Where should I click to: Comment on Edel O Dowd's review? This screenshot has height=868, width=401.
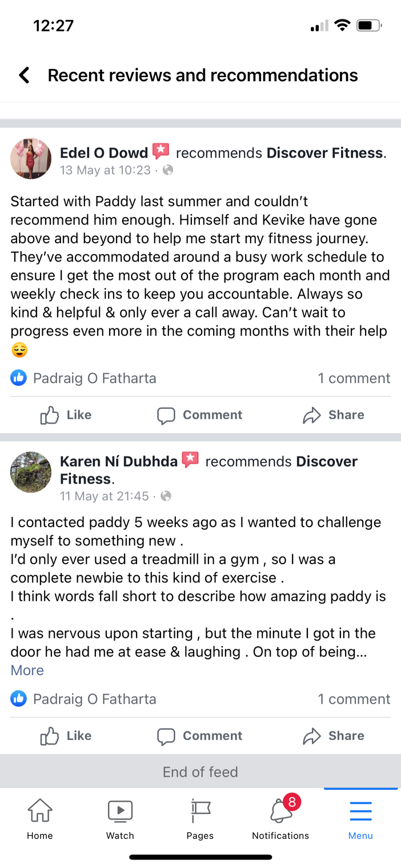click(200, 415)
